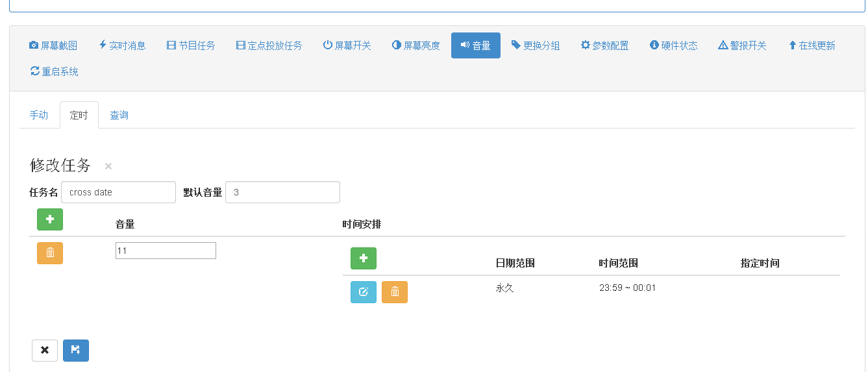868x372 pixels.
Task: Delete the 23:59 ~ 00:01 schedule entry
Action: (x=395, y=292)
